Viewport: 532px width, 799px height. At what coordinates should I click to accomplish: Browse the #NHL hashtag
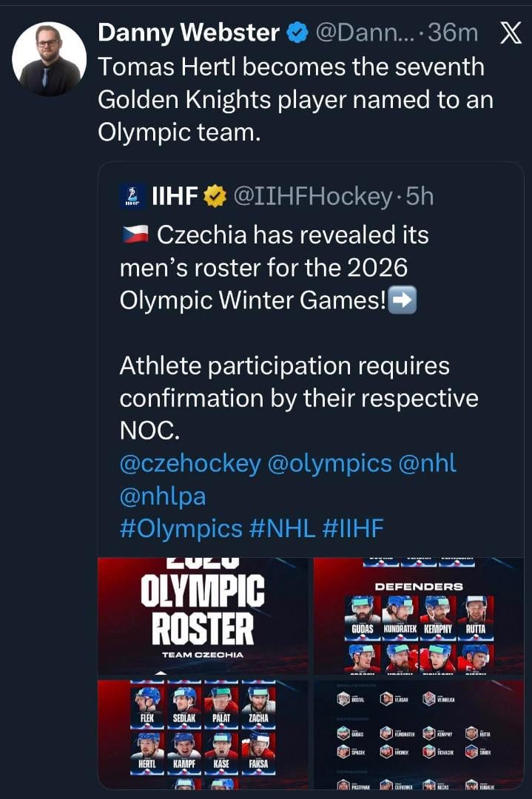283,528
